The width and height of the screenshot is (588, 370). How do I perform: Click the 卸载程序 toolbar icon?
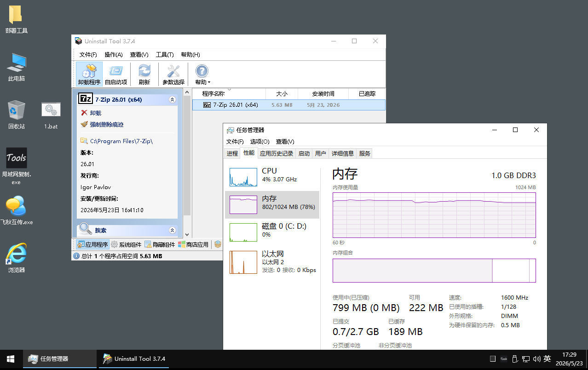pyautogui.click(x=89, y=74)
